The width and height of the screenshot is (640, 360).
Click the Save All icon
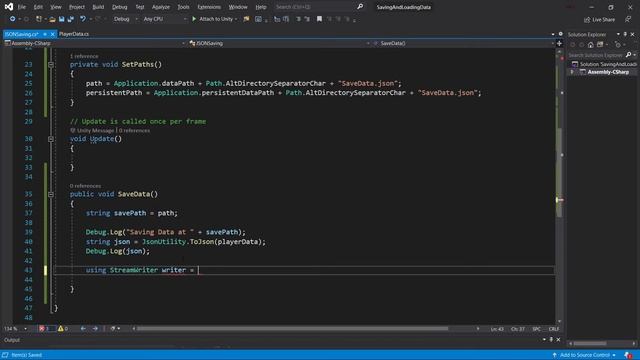(x=71, y=19)
